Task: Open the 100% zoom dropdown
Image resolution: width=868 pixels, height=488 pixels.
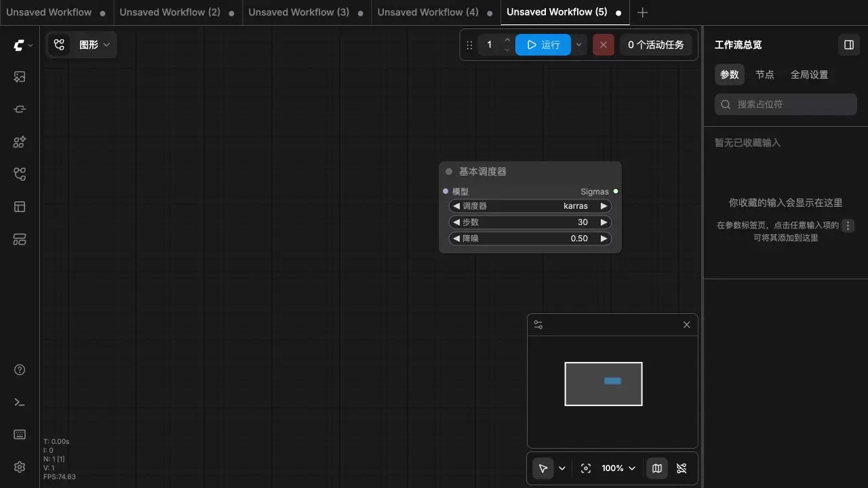Action: point(619,468)
